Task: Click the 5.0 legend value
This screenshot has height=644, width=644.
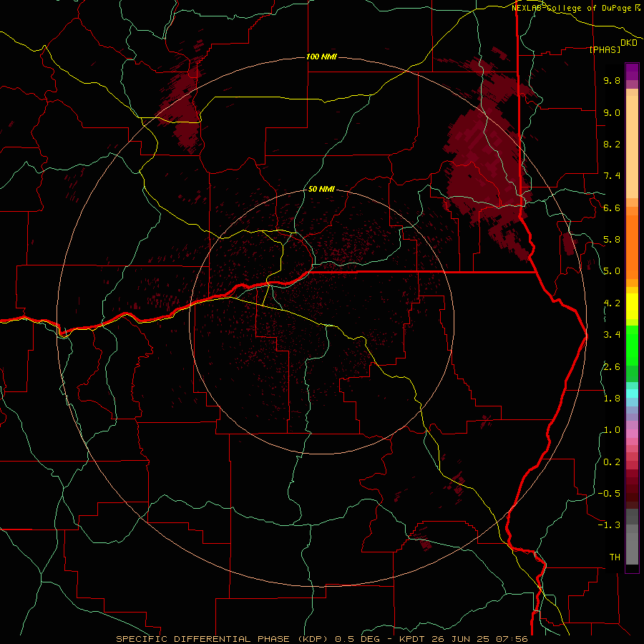Action: tap(612, 271)
